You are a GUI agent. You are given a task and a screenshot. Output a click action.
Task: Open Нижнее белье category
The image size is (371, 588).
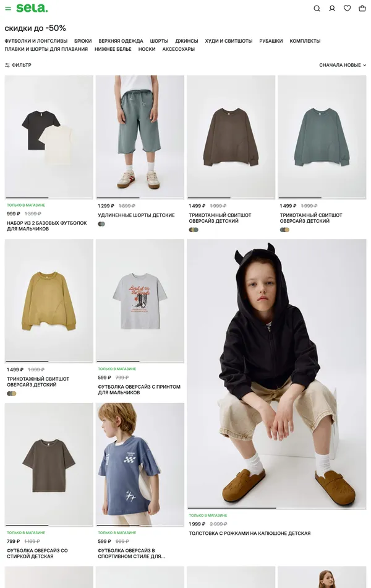[x=113, y=49]
